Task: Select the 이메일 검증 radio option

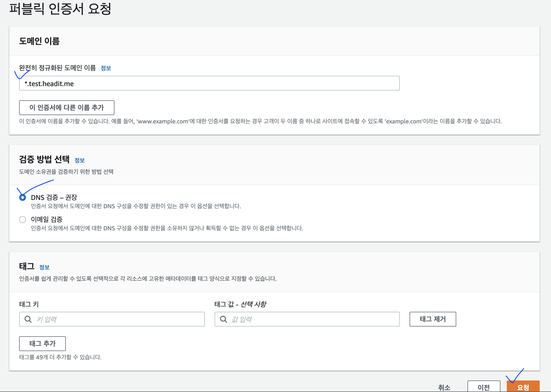Action: (23, 219)
